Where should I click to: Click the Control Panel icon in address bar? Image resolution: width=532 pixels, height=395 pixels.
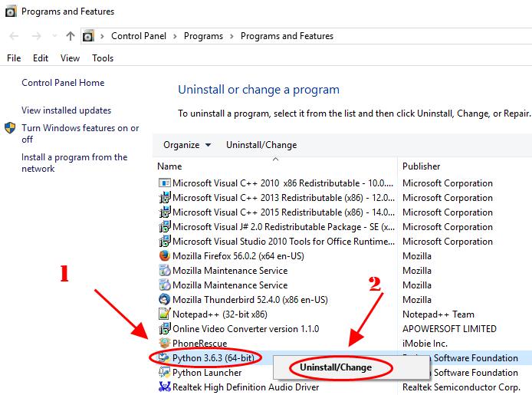click(88, 36)
